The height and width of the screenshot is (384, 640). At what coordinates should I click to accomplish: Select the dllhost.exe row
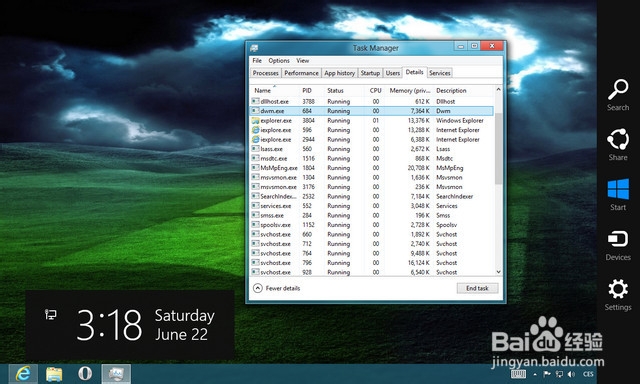pos(372,101)
